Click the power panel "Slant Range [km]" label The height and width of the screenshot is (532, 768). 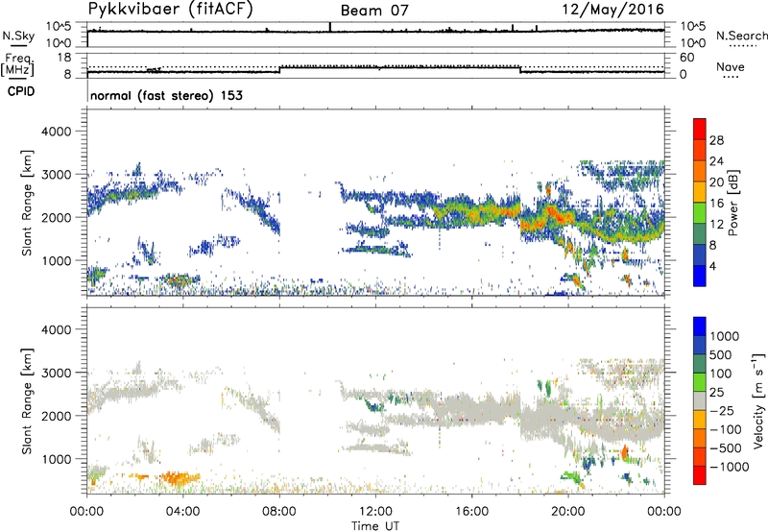pyautogui.click(x=27, y=203)
